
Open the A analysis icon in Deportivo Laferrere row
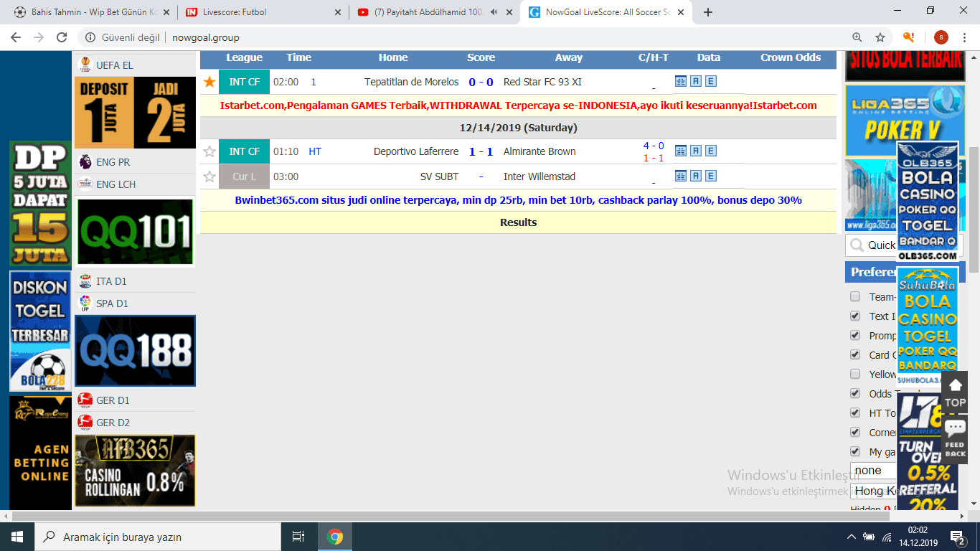tap(696, 151)
